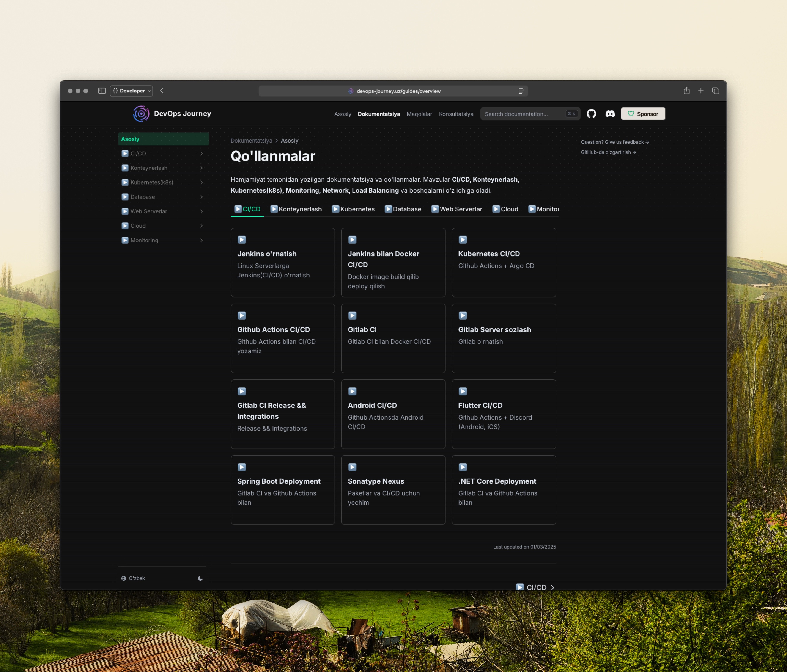The height and width of the screenshot is (672, 787).
Task: Open a new Safari tab with plus
Action: click(701, 91)
